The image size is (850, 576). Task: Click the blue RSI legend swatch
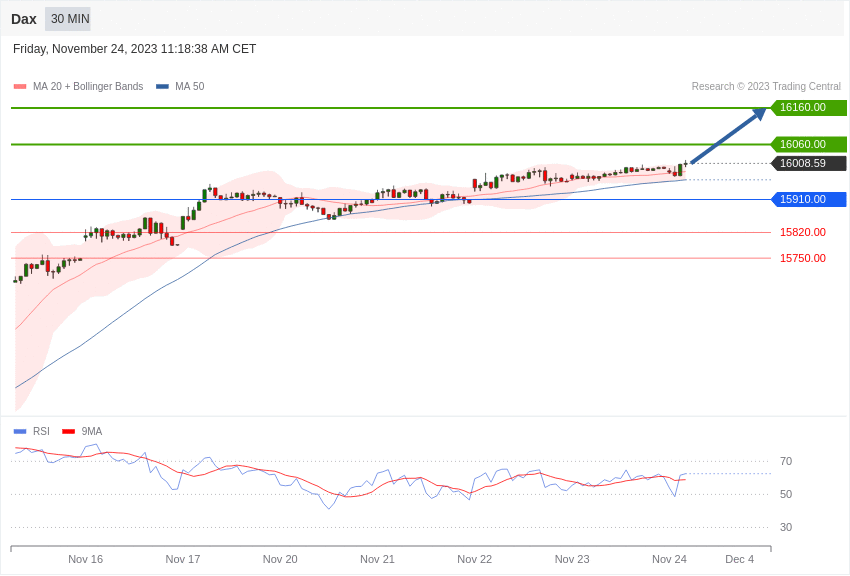point(20,431)
